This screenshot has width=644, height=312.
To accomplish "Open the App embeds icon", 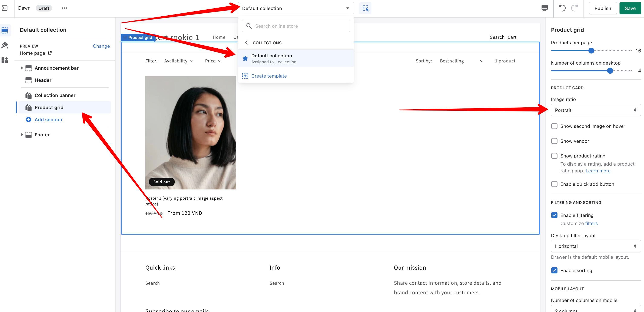I will (5, 60).
